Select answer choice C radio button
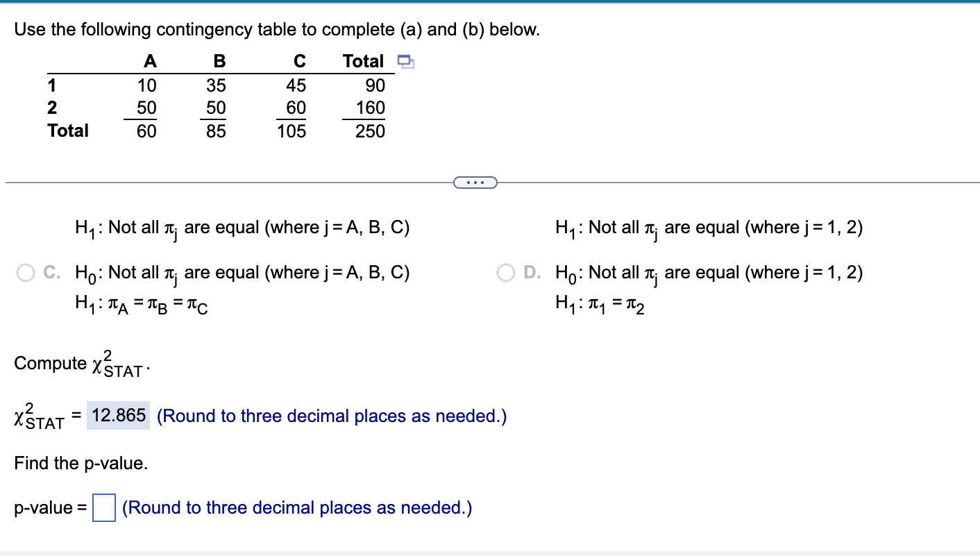This screenshot has width=980, height=556. pyautogui.click(x=25, y=273)
